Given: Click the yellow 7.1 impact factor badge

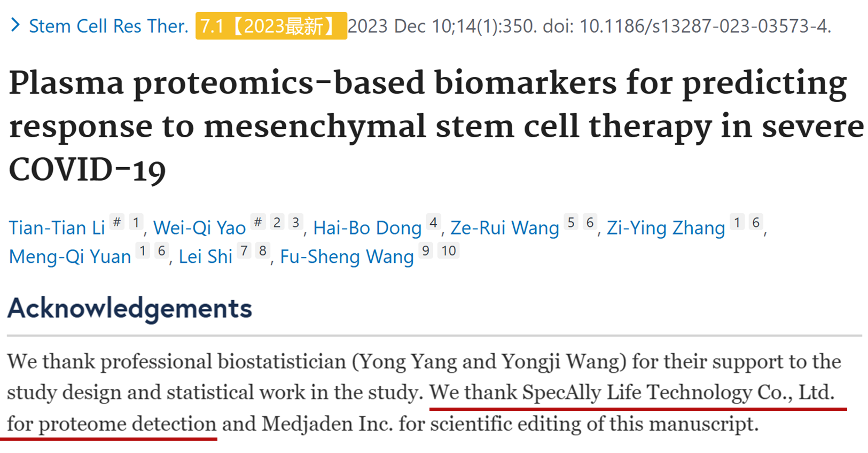Looking at the screenshot, I should pyautogui.click(x=271, y=26).
